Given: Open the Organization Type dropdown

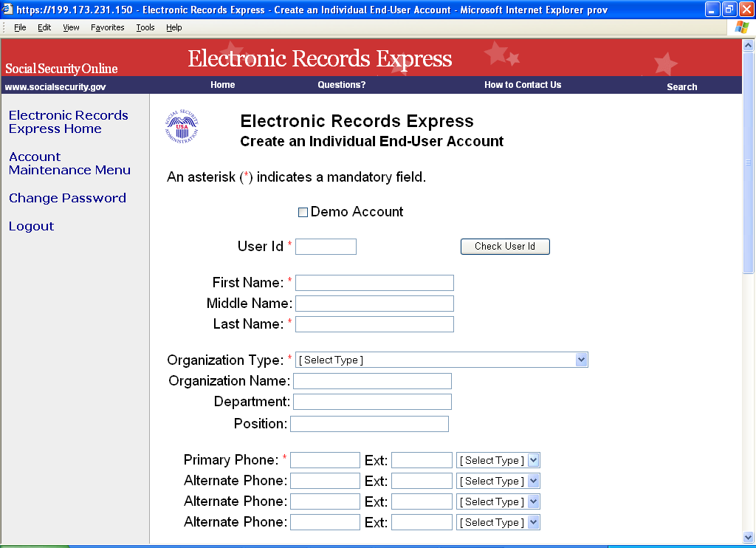Looking at the screenshot, I should click(x=441, y=360).
